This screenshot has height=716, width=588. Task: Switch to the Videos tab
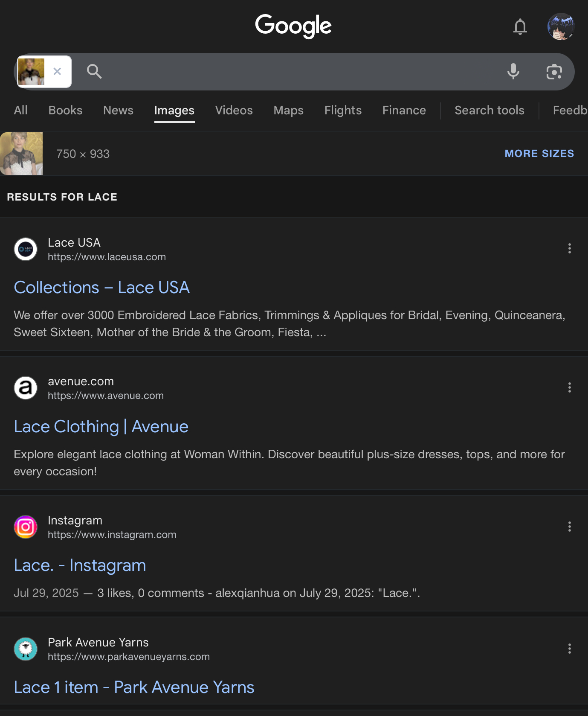click(x=234, y=111)
